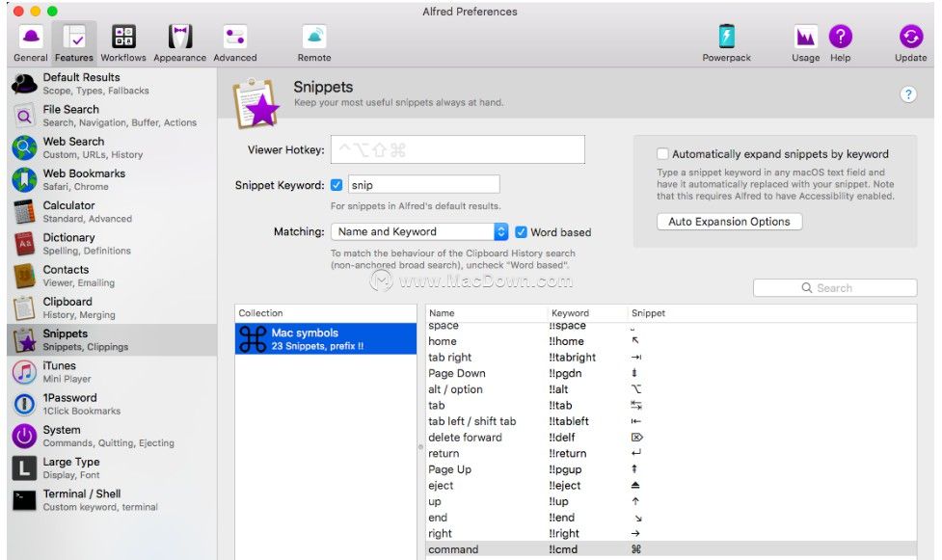This screenshot has height=560, width=942.
Task: Select the 'eject' snippet row
Action: (671, 486)
